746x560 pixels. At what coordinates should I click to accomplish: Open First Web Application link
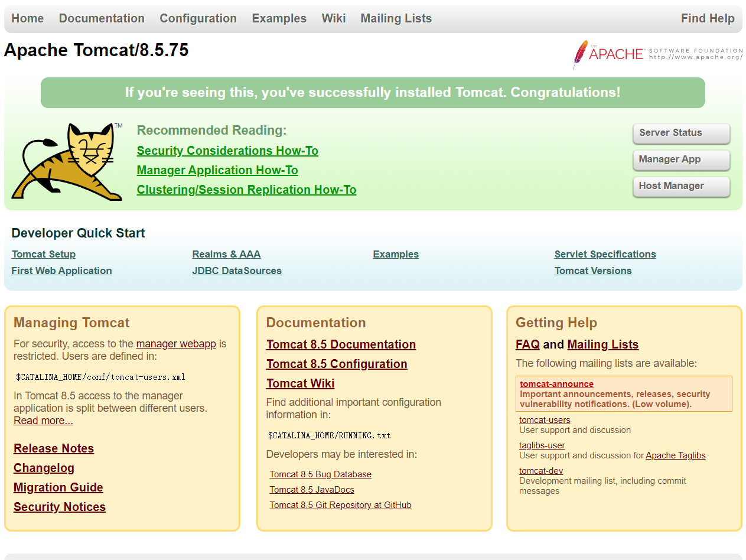[61, 271]
